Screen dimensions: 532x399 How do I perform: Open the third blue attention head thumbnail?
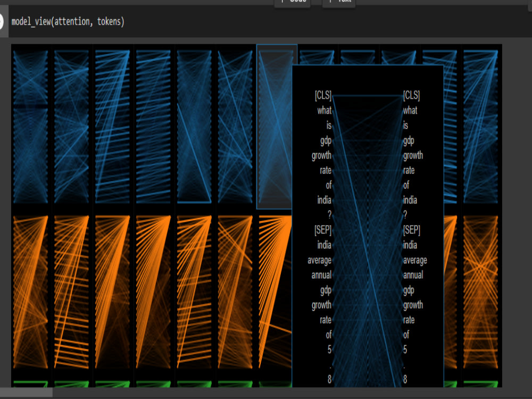click(112, 127)
